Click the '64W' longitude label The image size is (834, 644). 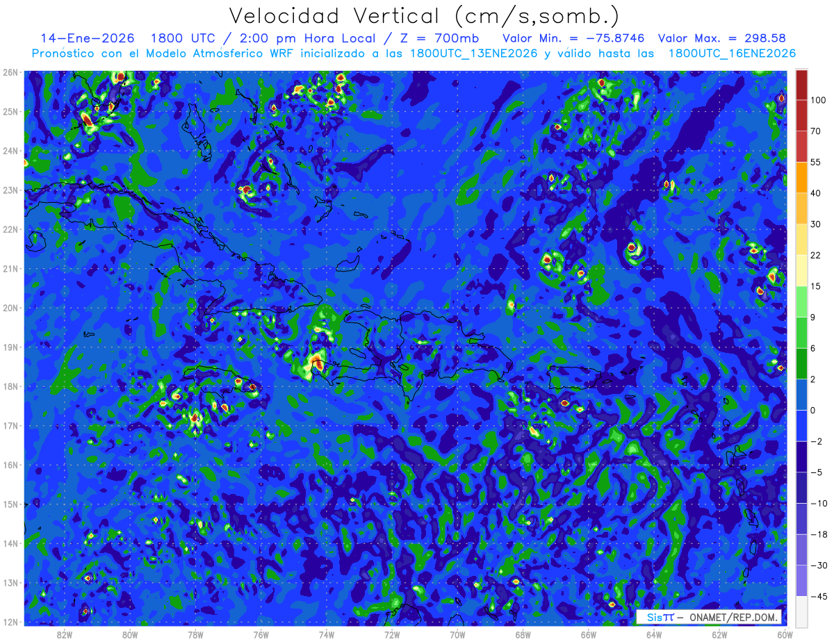pos(654,634)
